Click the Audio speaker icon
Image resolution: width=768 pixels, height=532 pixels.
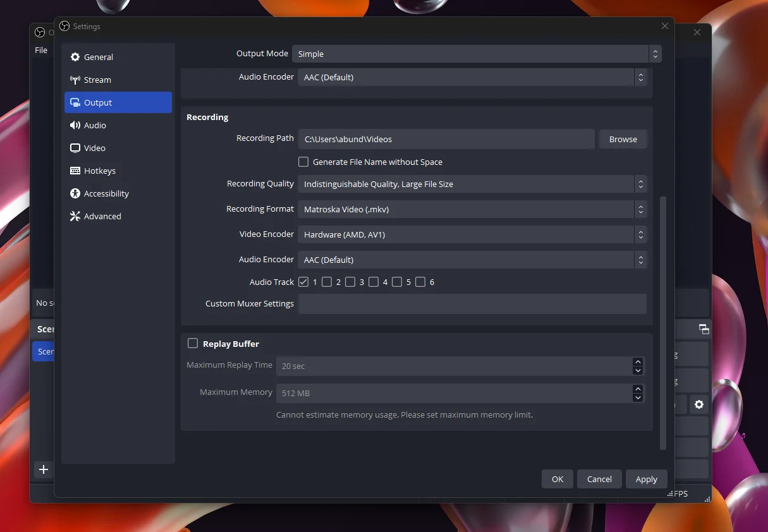[75, 125]
